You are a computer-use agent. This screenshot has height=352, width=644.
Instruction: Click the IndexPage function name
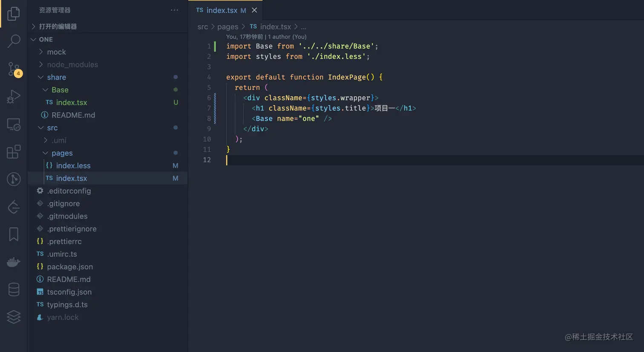(347, 77)
